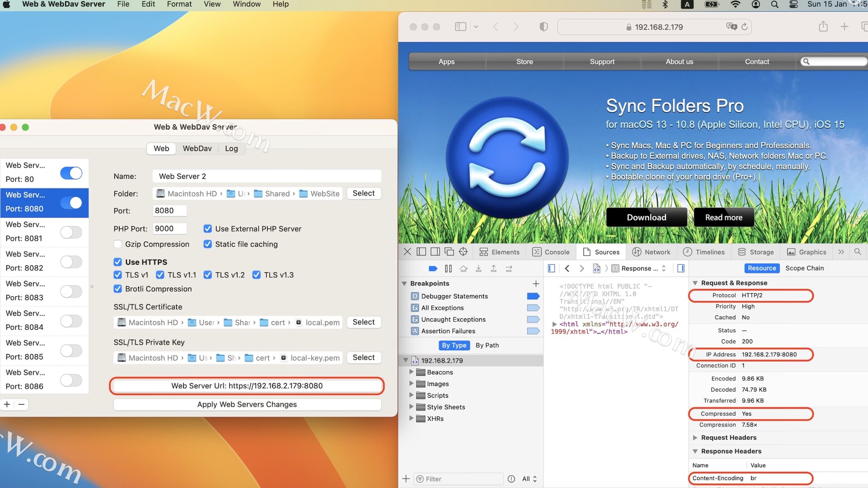Open the Response type dropdown
The image size is (868, 488).
tap(639, 268)
